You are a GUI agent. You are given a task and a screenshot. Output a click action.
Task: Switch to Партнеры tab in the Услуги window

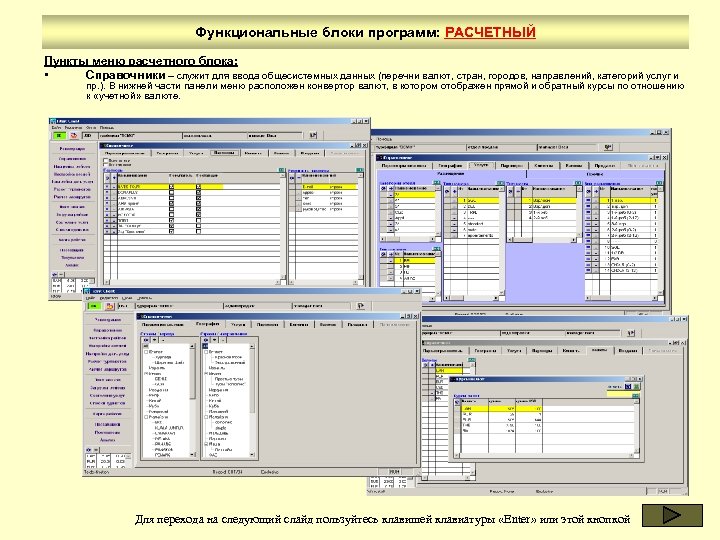click(x=512, y=165)
